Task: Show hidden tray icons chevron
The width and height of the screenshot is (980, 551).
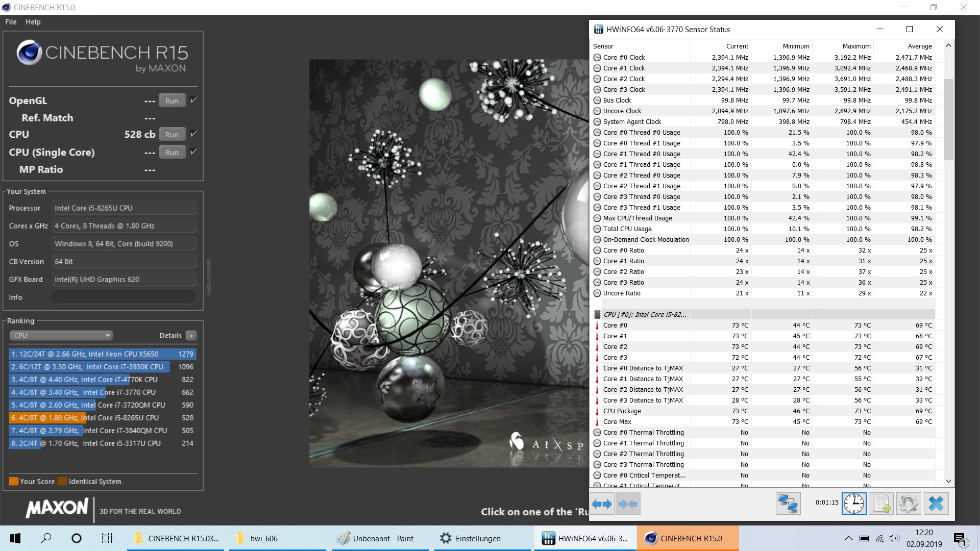Action: (x=848, y=538)
